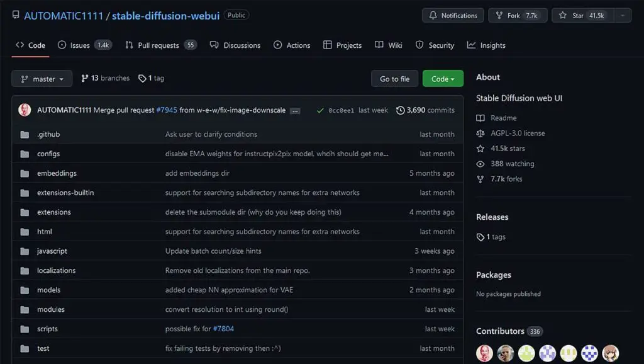Star the repository with the Star button
Screen dimensions: 644x364
(x=583, y=16)
